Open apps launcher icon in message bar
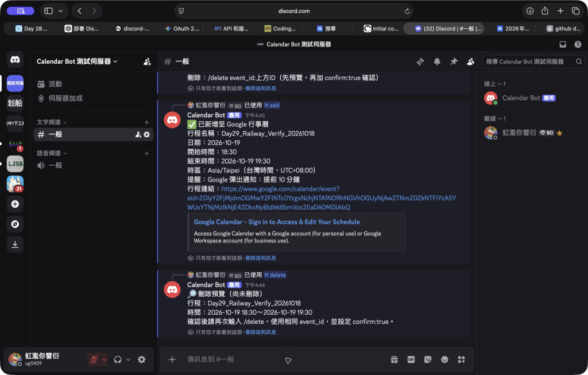 [x=461, y=359]
